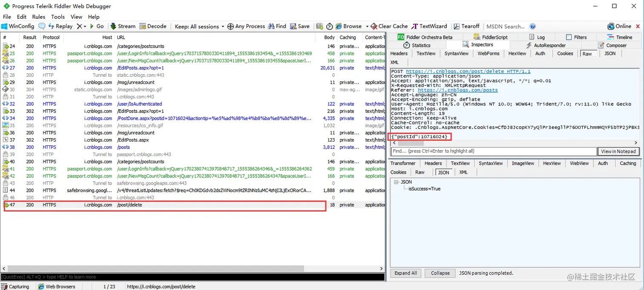Sort sessions by Result column header
The width and height of the screenshot is (644, 290).
(x=30, y=38)
